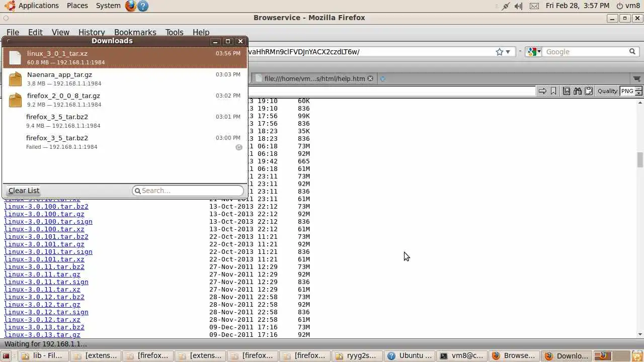Screen dimensions: 644x362
Task: Switch to the help.htm tab
Action: [x=314, y=78]
